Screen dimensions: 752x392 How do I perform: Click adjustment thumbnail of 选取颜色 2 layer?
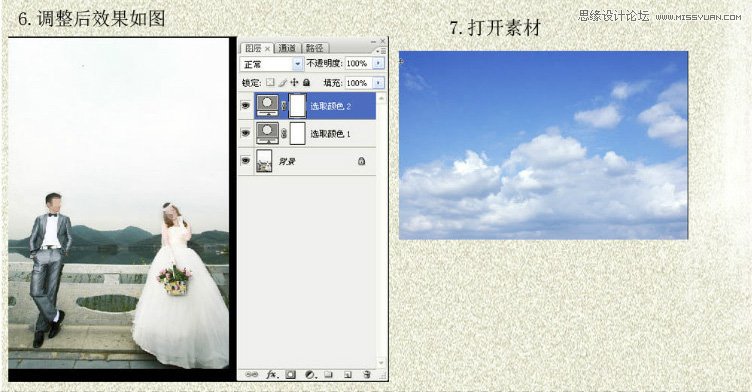(x=268, y=106)
